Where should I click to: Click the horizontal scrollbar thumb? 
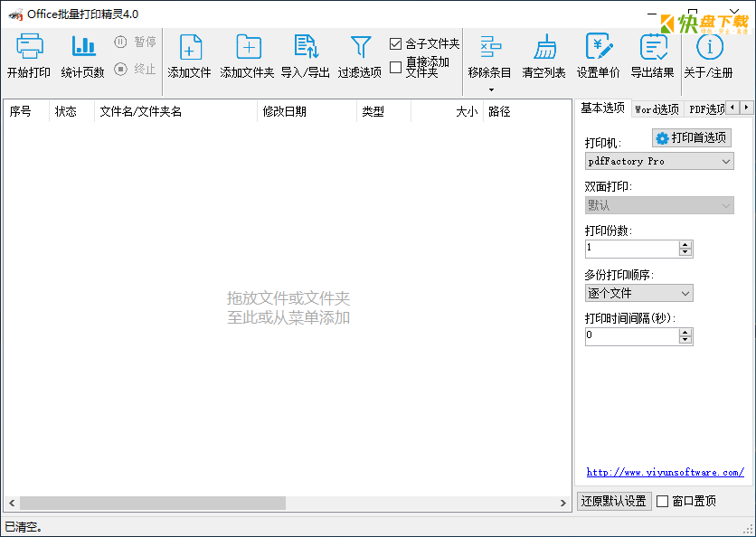(153, 504)
